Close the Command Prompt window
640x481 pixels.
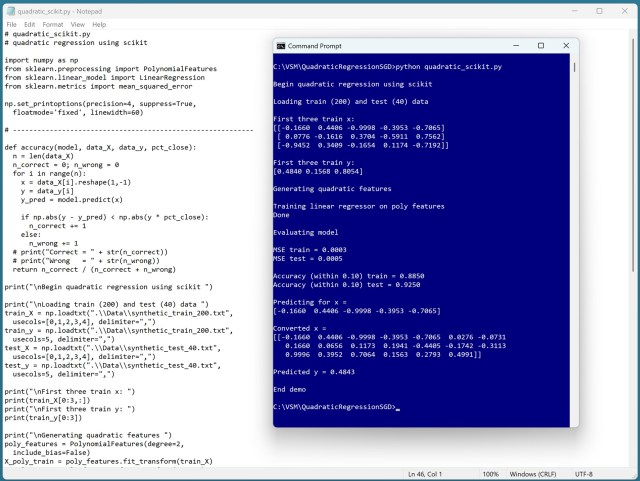click(x=567, y=46)
